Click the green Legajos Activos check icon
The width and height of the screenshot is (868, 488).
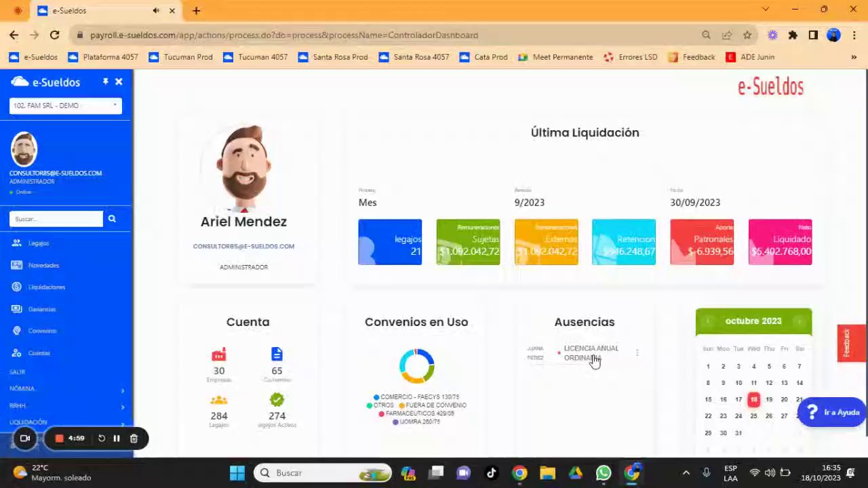point(277,400)
